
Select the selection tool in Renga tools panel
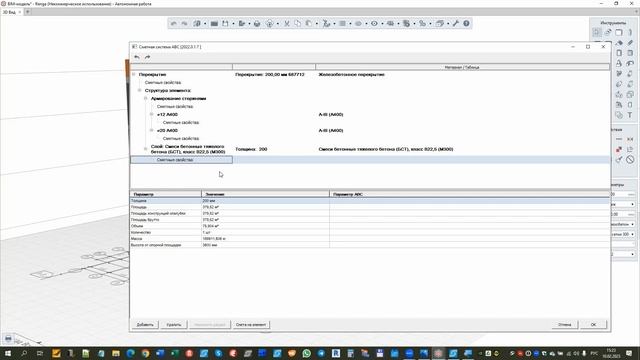click(x=597, y=32)
